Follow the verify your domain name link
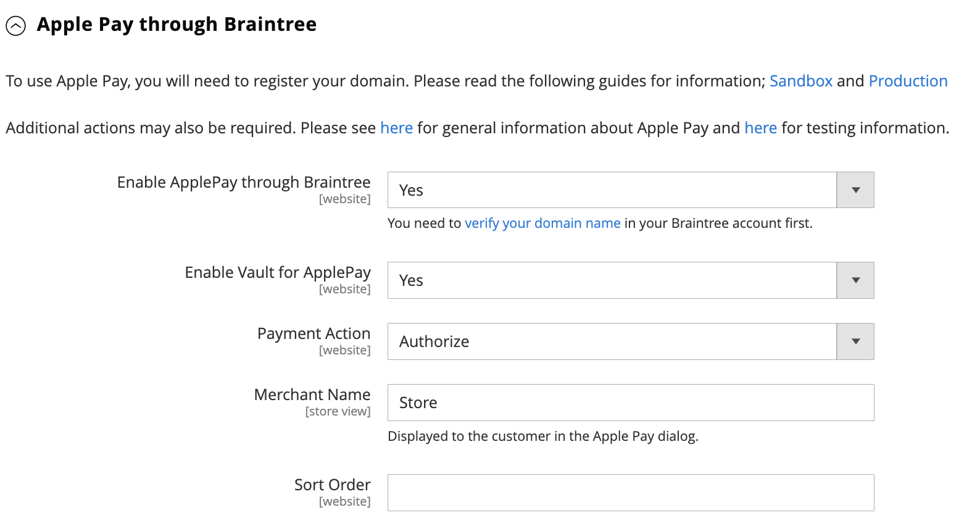The image size is (980, 531). point(542,224)
